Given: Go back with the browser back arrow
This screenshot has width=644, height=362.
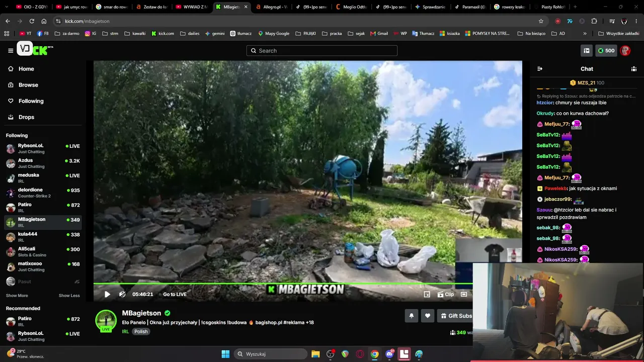Looking at the screenshot, I should coord(8,21).
